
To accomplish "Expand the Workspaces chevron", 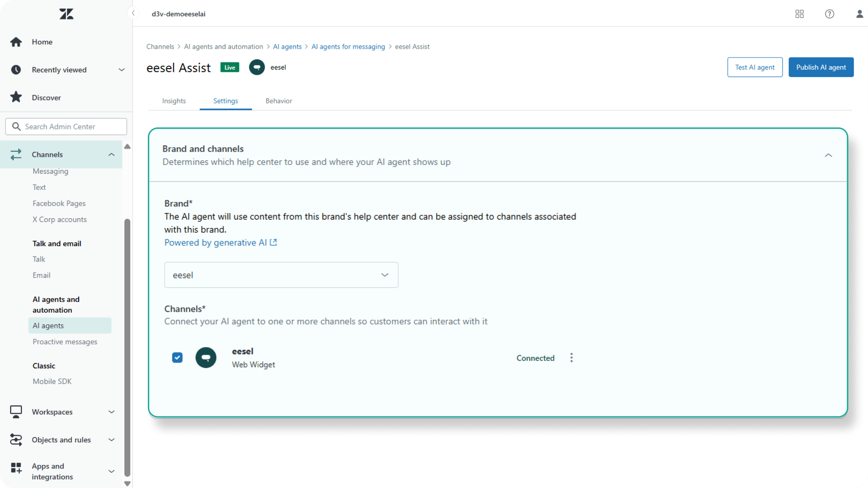I will click(111, 412).
